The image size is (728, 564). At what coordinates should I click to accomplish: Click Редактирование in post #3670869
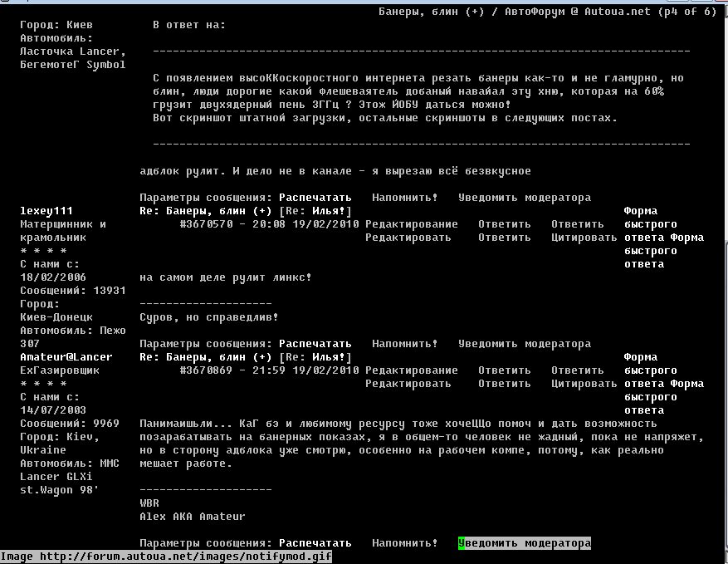point(411,370)
